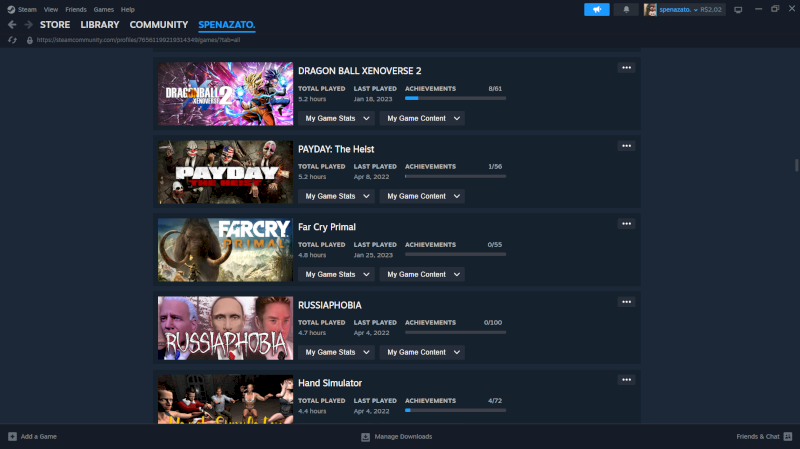
Task: Click Hand Simulator achievements progress bar
Action: (455, 410)
